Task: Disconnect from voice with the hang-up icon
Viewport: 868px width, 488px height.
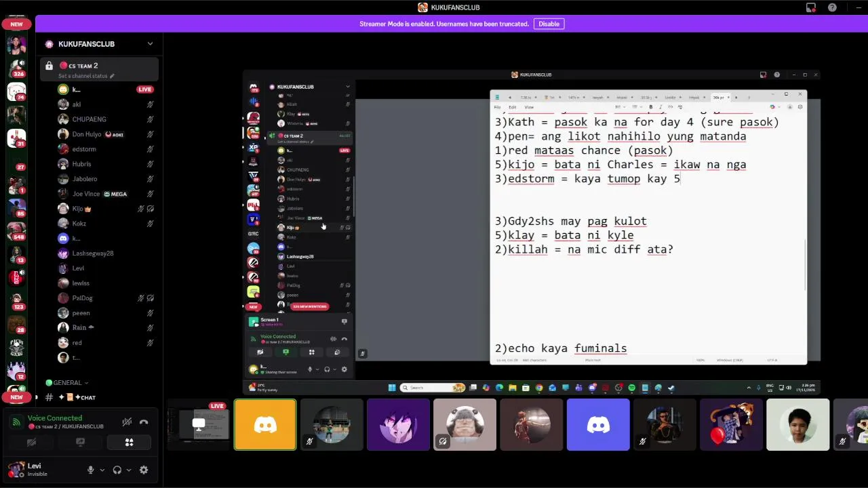Action: [144, 422]
